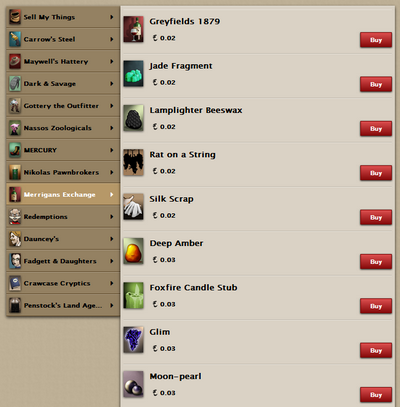Click the Crawcase Cryptics shop icon
The height and width of the screenshot is (407, 400).
[15, 283]
